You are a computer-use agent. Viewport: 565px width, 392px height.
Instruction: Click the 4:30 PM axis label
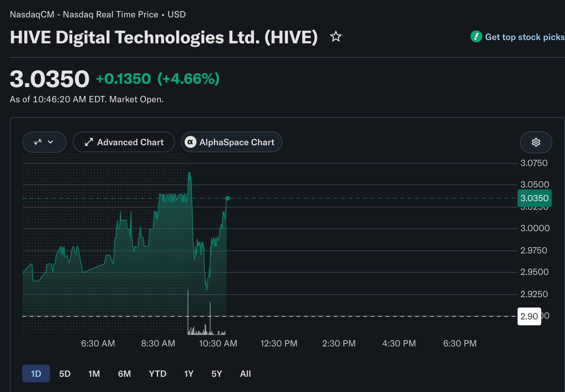399,343
